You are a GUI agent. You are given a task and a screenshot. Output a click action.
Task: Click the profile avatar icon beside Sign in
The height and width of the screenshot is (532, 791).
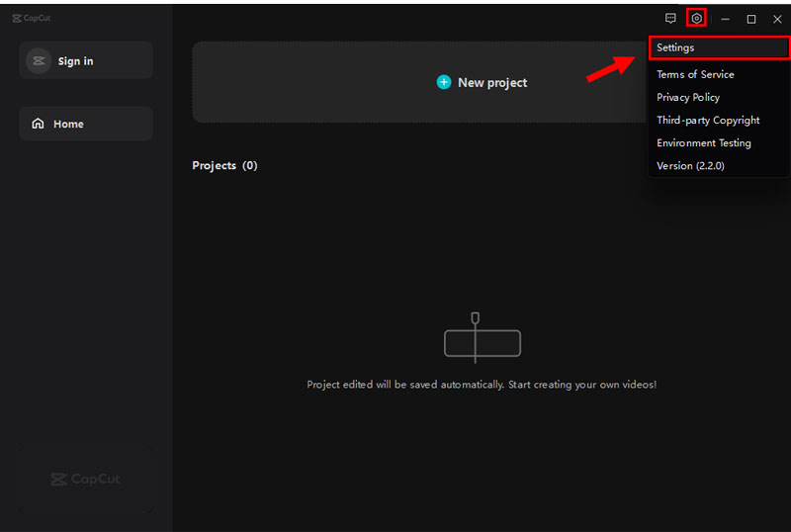point(39,61)
